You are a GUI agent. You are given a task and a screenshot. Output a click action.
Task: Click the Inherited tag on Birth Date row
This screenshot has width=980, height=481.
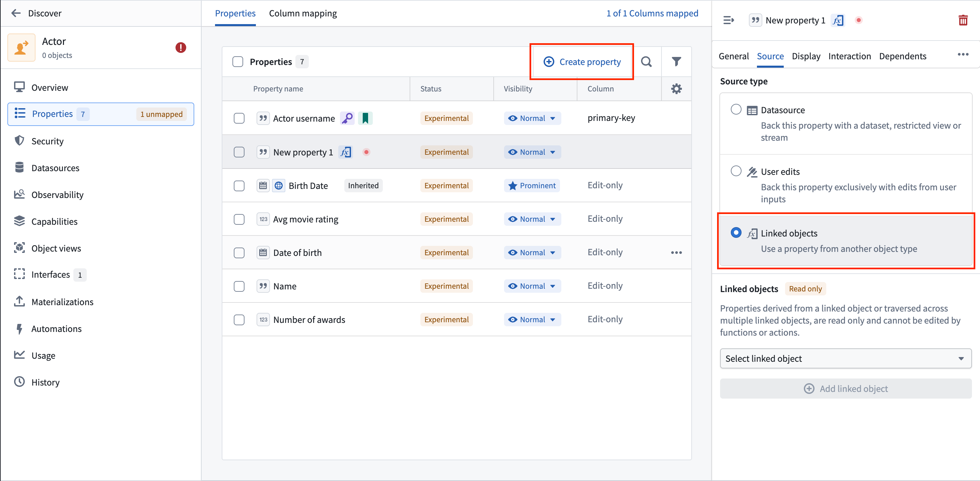pyautogui.click(x=363, y=186)
